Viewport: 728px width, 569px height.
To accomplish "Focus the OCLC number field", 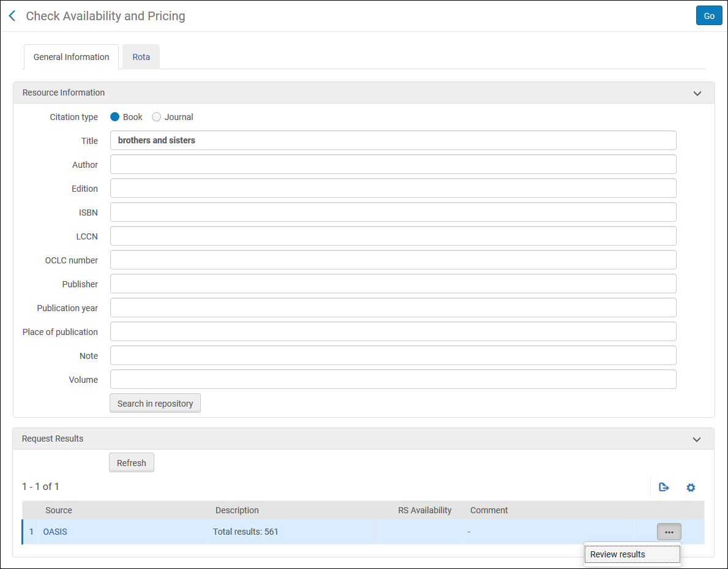I will [393, 260].
